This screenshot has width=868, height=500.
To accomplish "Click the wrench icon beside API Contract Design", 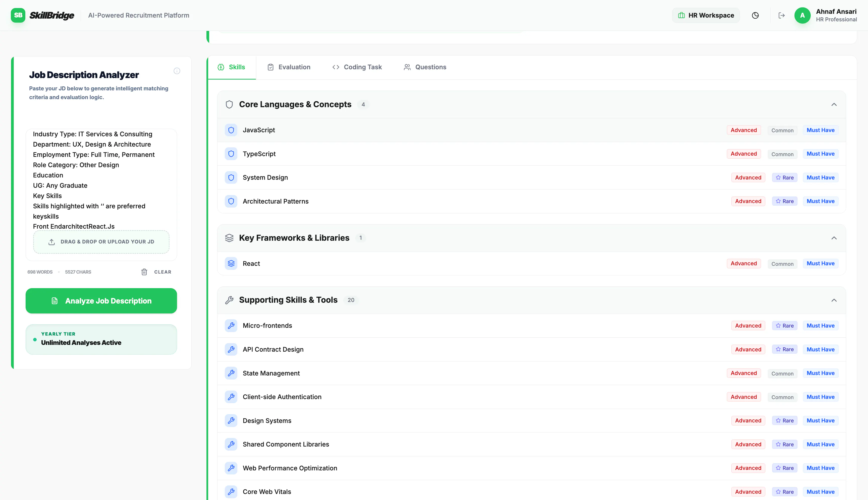I will (x=231, y=349).
